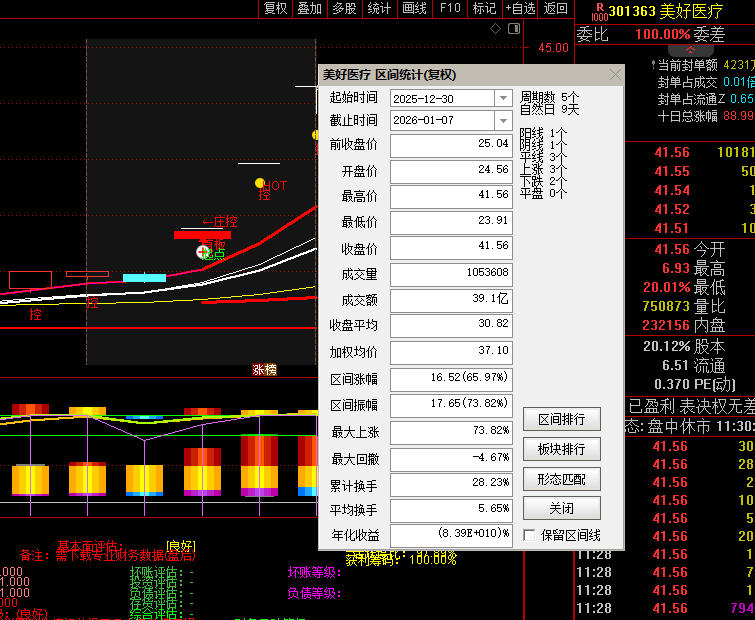Viewport: 755px width, 620px height.
Task: Select 复权 in the top toolbar
Action: 275,8
